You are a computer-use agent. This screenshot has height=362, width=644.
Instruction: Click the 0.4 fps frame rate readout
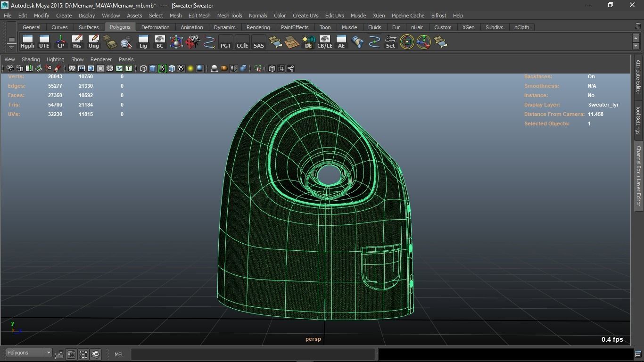click(x=612, y=339)
